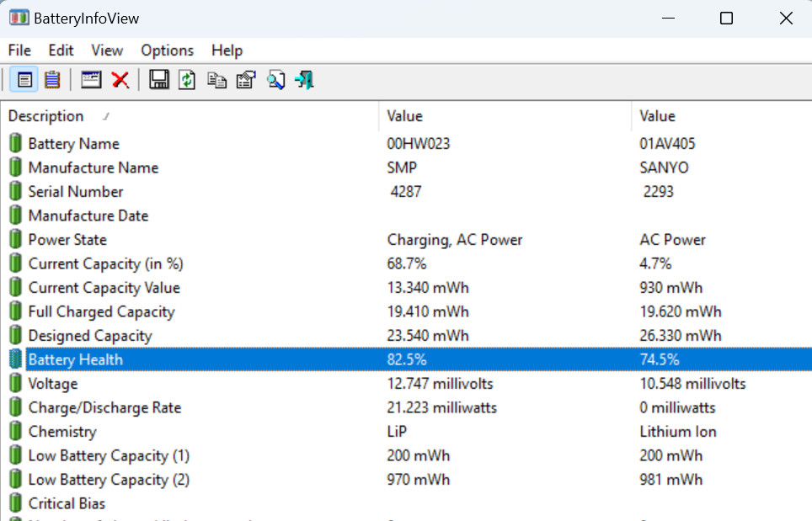The height and width of the screenshot is (521, 812).
Task: Click the Copy Selected Items icon
Action: (x=216, y=80)
